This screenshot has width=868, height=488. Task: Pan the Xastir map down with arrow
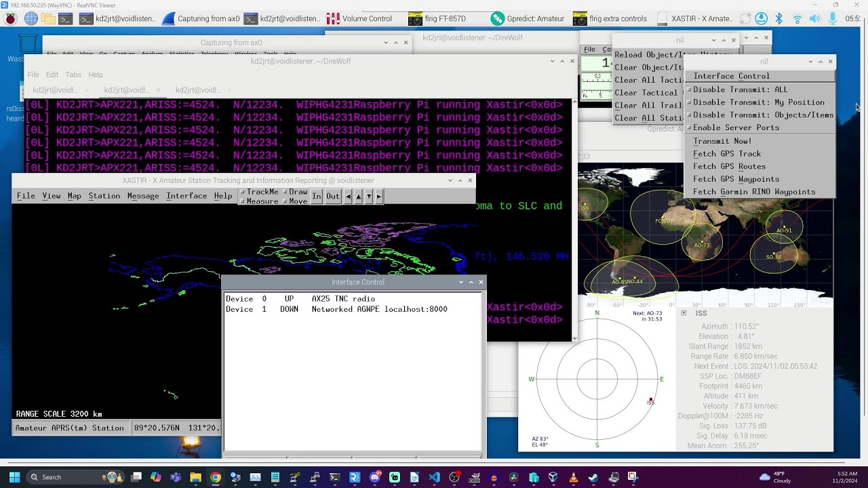click(x=369, y=196)
